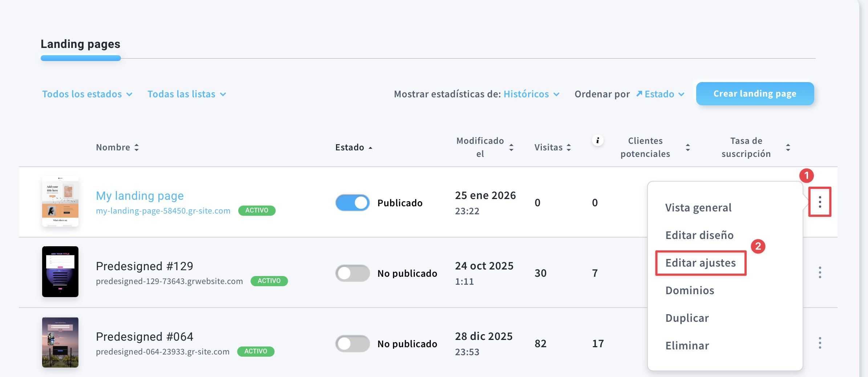868x377 pixels.
Task: Expand the Históricos statistics dropdown
Action: click(531, 94)
